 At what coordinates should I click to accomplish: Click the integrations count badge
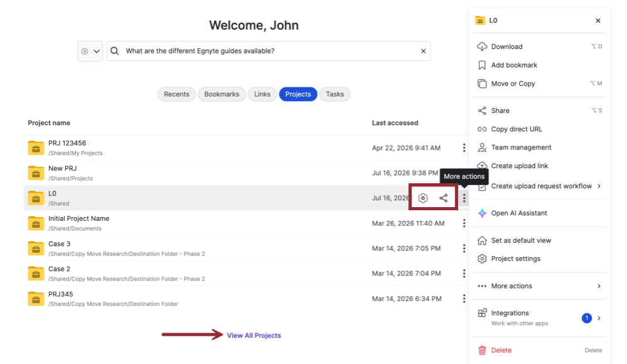point(586,318)
